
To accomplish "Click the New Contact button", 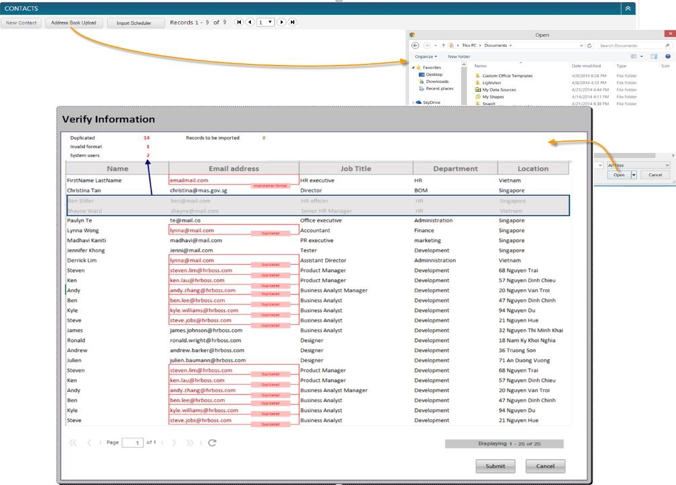I will (21, 22).
